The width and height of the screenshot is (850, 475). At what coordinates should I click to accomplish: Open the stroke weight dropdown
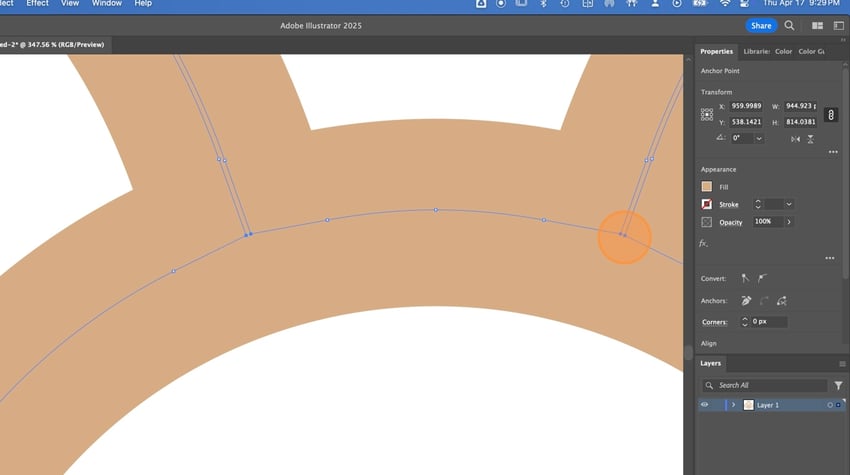[x=789, y=204]
